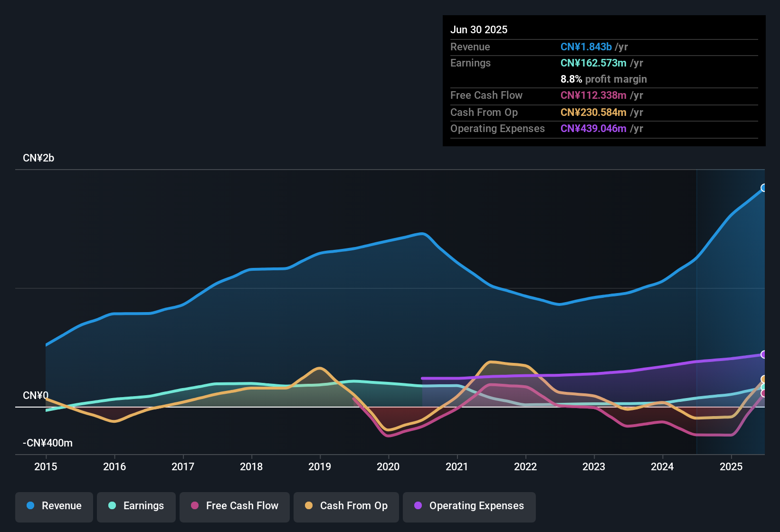780x532 pixels.
Task: Expand the Free Cash Flow legend chip
Action: click(234, 506)
